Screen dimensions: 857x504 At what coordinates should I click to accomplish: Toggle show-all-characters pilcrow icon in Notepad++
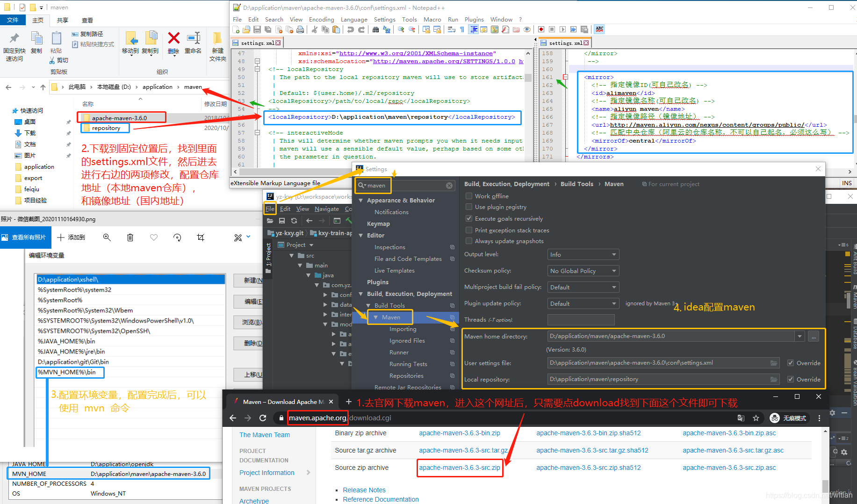point(462,29)
